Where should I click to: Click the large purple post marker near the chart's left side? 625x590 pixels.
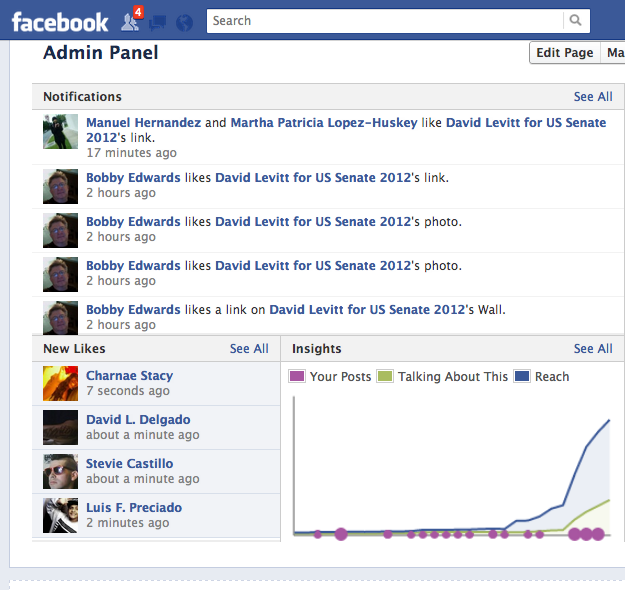[341, 534]
